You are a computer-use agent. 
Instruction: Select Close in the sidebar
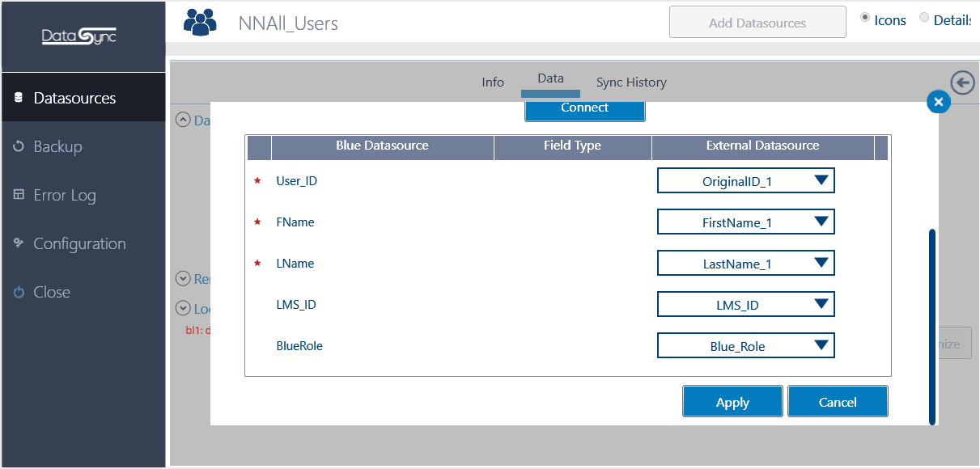(x=83, y=292)
